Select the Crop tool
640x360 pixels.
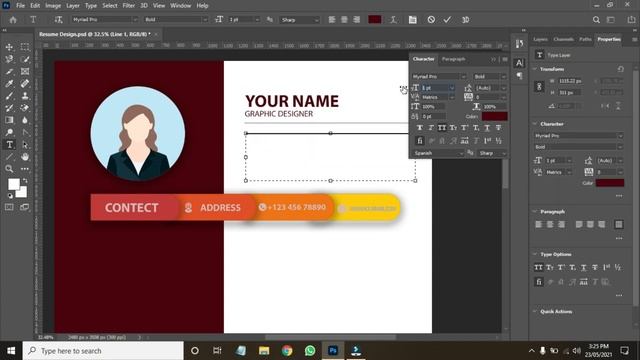(x=9, y=72)
